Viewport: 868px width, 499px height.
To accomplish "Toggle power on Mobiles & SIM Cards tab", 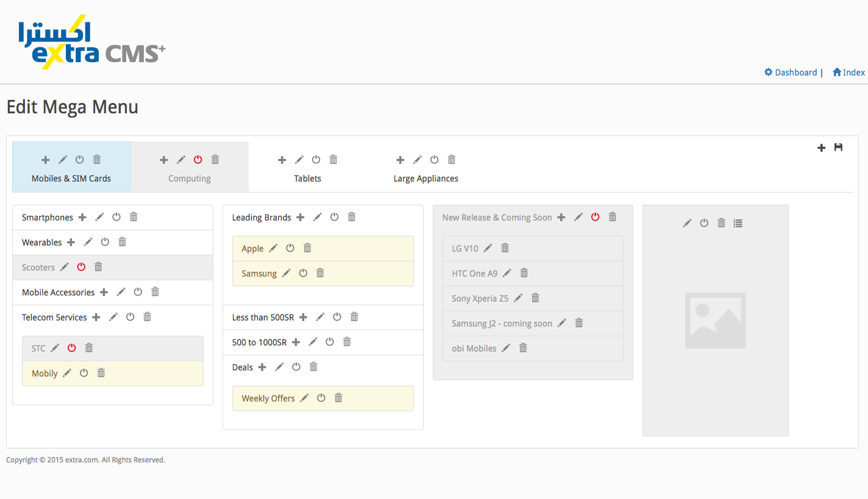I will (x=80, y=160).
